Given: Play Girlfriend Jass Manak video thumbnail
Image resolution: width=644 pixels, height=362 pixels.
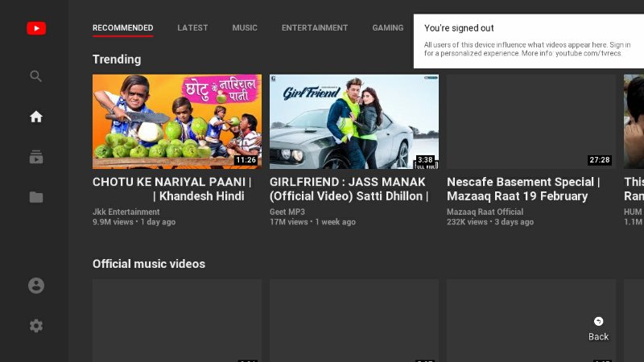Looking at the screenshot, I should pyautogui.click(x=354, y=121).
